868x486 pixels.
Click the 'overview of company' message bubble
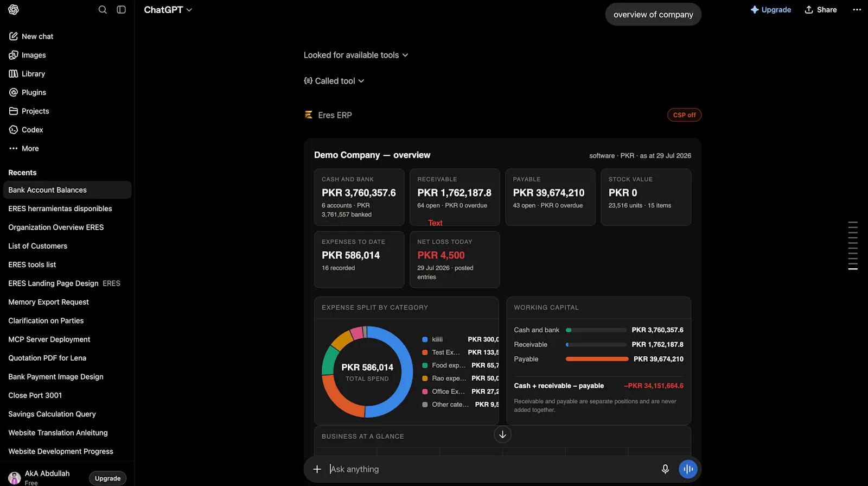pyautogui.click(x=653, y=15)
